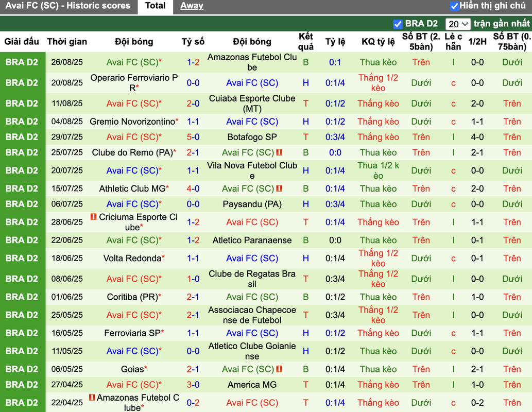This screenshot has width=532, height=412.
Task: Uncheck the BRA D2 league filter
Action: tap(397, 24)
